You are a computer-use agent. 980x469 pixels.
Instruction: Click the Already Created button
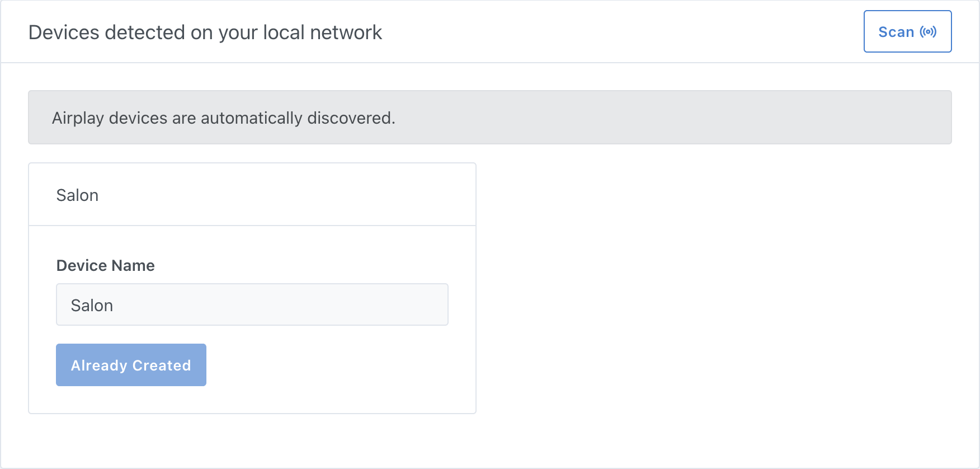click(x=131, y=365)
